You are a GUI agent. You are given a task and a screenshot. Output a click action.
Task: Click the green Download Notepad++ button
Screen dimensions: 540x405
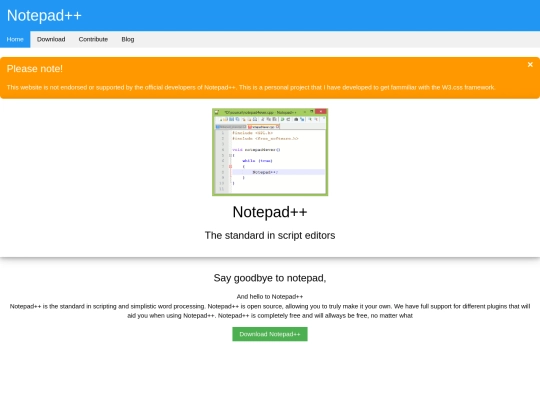pyautogui.click(x=270, y=334)
